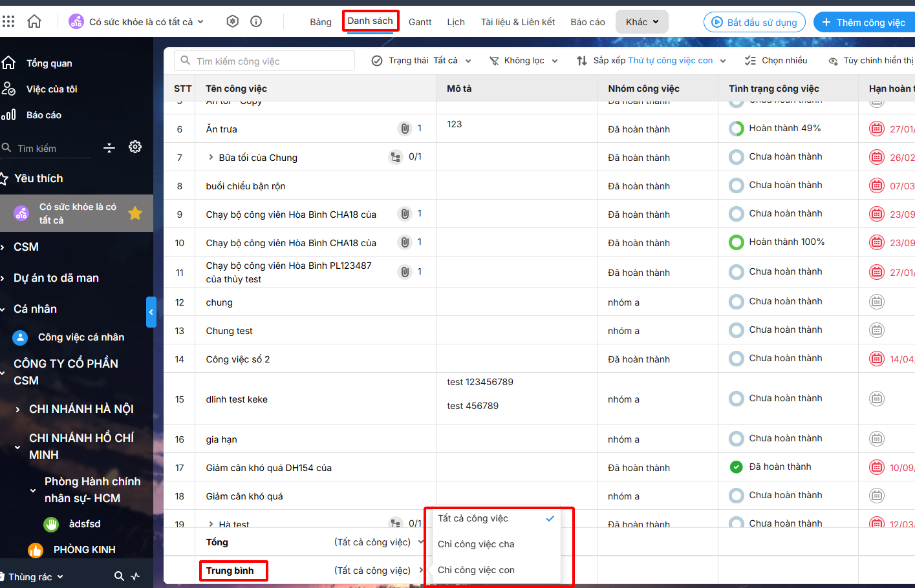This screenshot has height=588, width=915.
Task: Click the sidebar filter adjust icon
Action: pos(109,147)
